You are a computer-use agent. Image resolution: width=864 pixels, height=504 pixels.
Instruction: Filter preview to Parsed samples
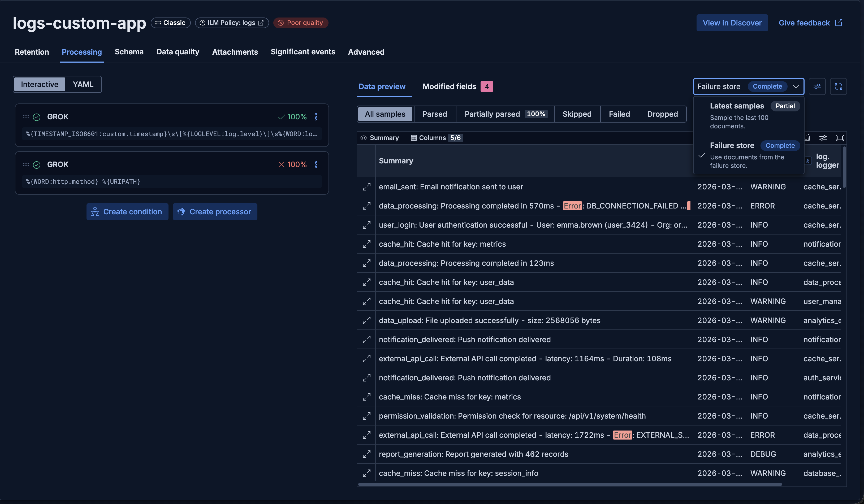(434, 114)
